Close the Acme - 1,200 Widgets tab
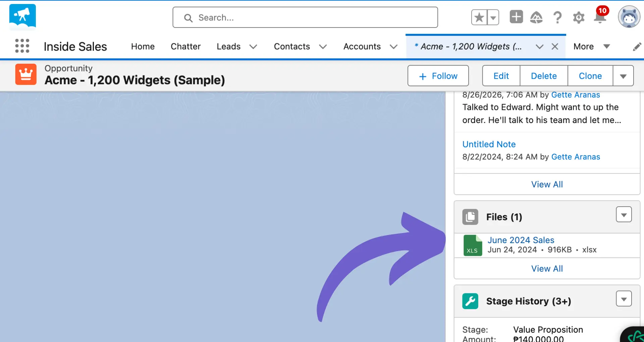The height and width of the screenshot is (342, 644). tap(555, 47)
